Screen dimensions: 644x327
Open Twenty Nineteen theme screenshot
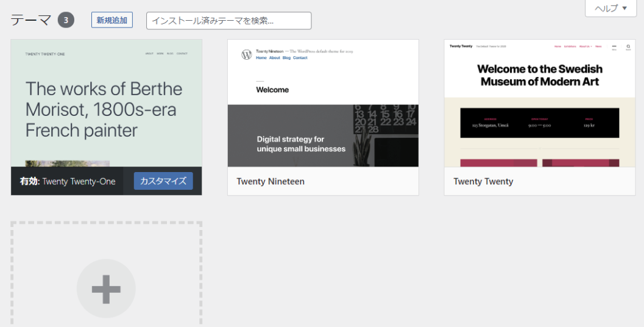tap(323, 103)
